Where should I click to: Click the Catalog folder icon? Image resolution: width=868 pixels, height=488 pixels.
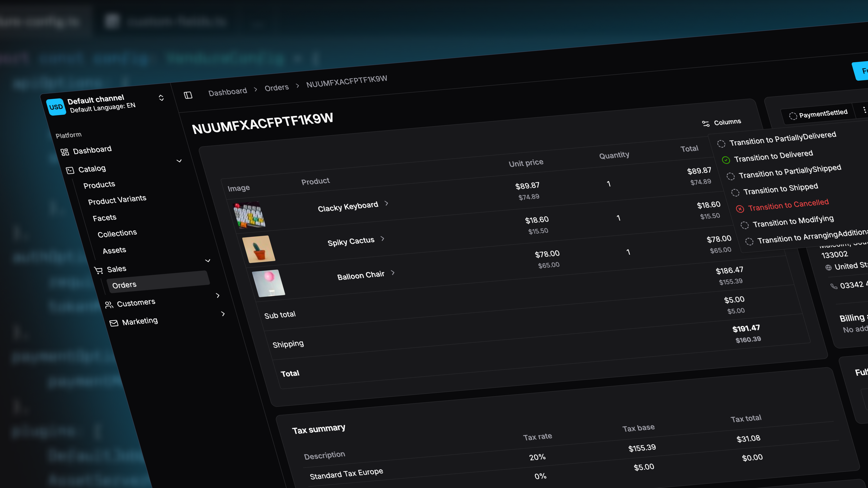[70, 170]
